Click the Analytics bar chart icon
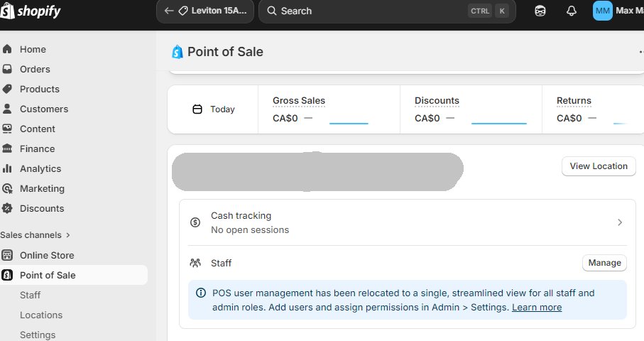 (x=8, y=169)
